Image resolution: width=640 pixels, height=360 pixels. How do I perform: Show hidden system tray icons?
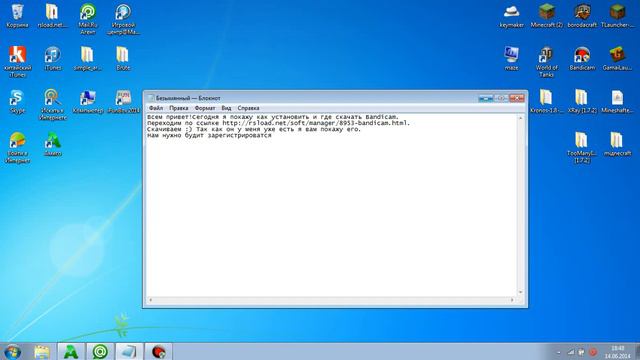pos(559,352)
